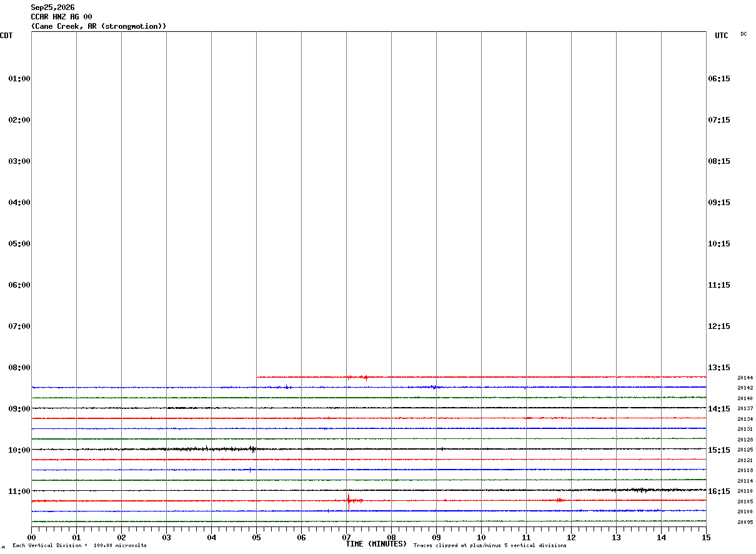Viewport: 756px width, 554px height.
Task: Select the 10:00 CDT hour label
Action: (x=19, y=450)
